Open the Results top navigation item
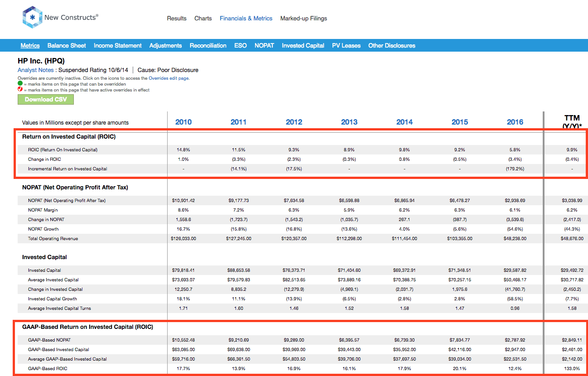The width and height of the screenshot is (588, 376). tap(177, 19)
